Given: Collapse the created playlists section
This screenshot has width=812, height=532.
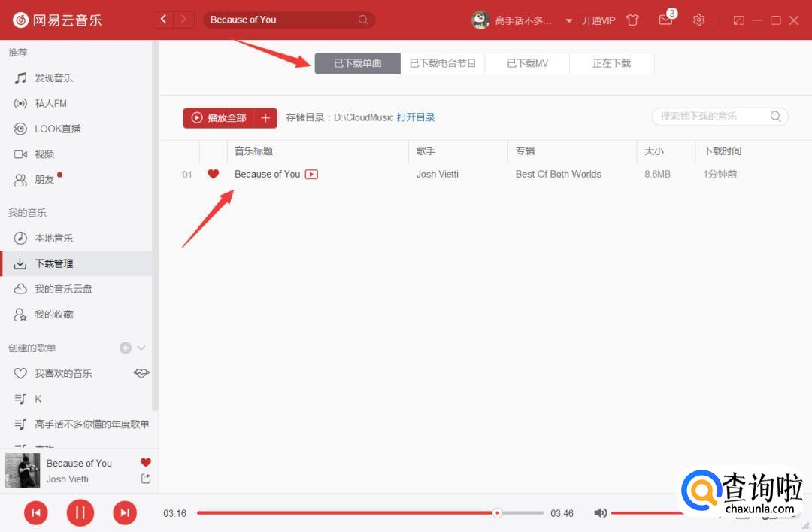Looking at the screenshot, I should click(141, 348).
